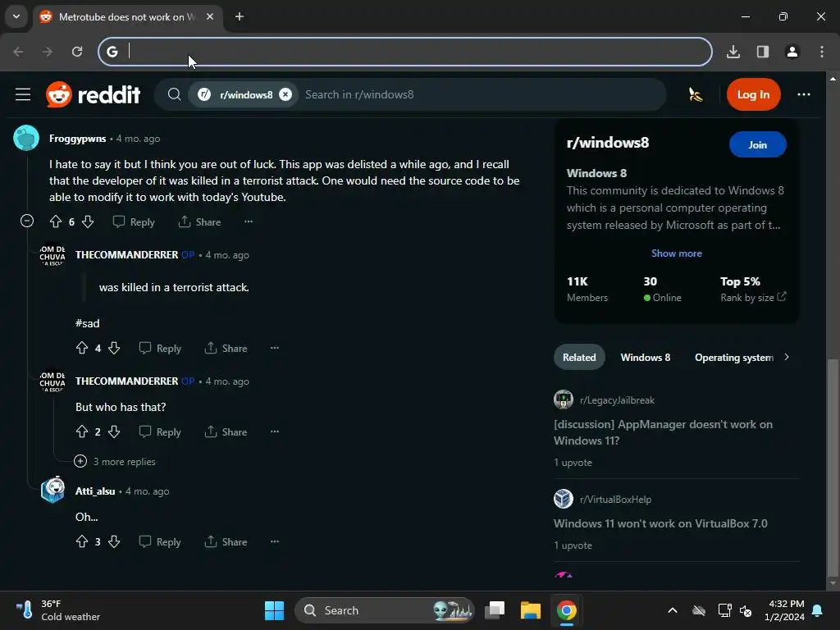Expand the 3 more replies
Screen dimensions: 840x630
[x=115, y=461]
